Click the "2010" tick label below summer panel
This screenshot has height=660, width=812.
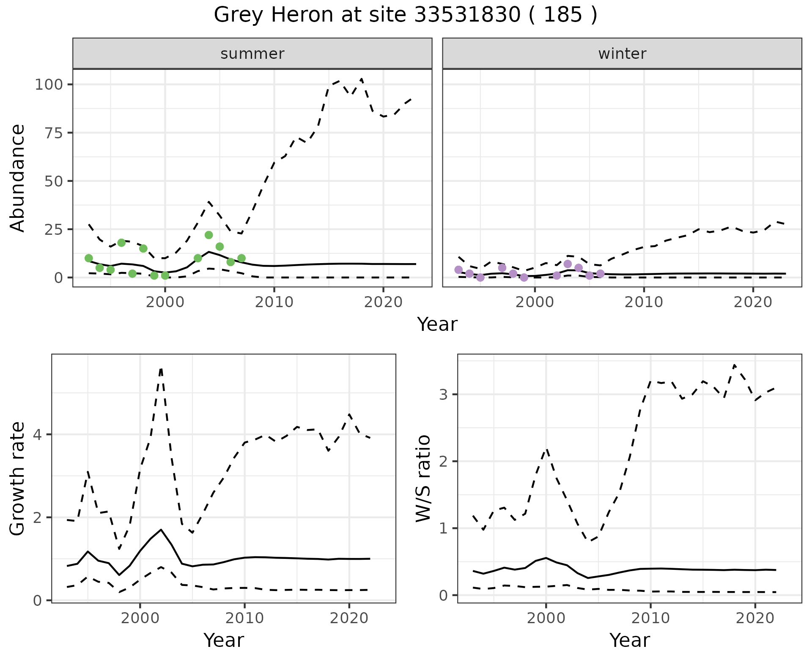pyautogui.click(x=274, y=302)
